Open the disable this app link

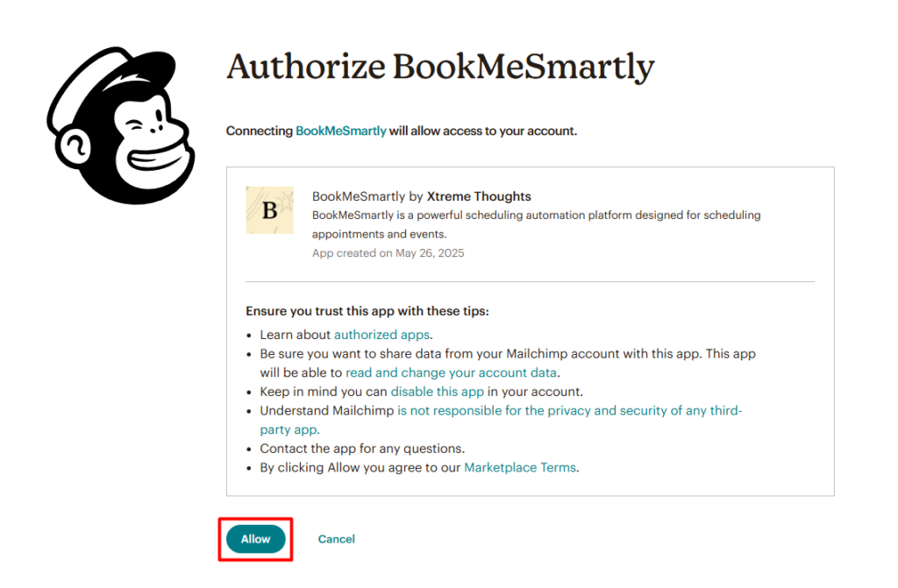(x=437, y=392)
